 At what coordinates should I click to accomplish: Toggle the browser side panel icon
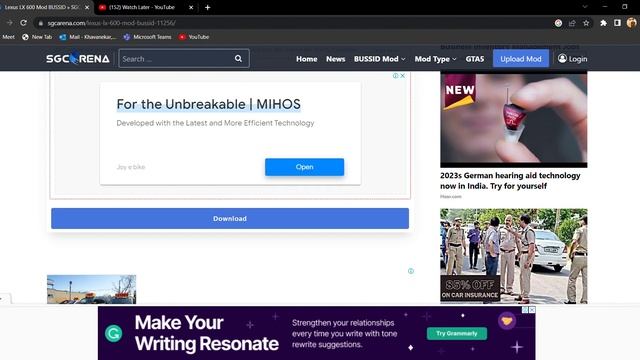(x=617, y=23)
